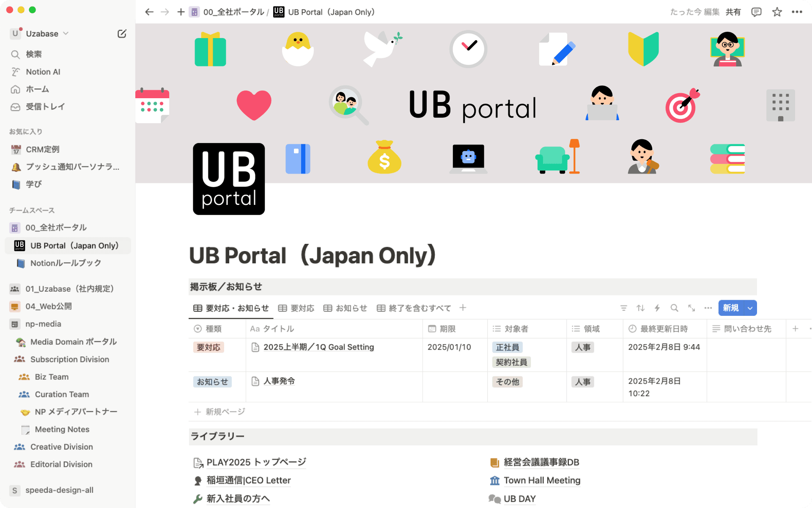This screenshot has height=508, width=812.
Task: Open the 種類 column header menu
Action: (x=208, y=329)
